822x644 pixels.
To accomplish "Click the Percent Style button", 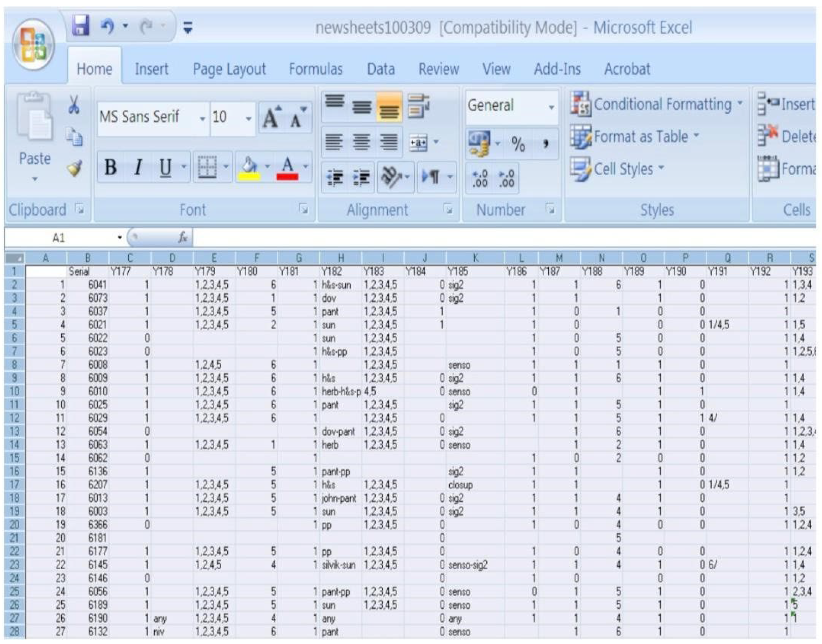I will click(518, 144).
